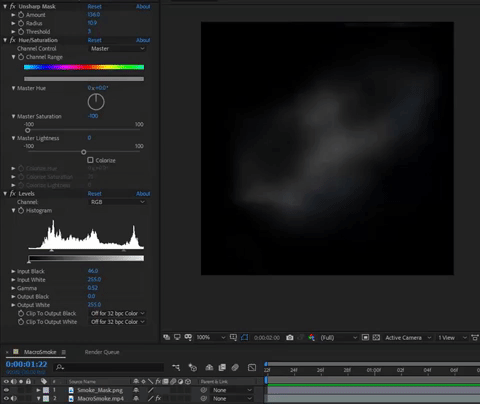Toggle Unsharp Mask effect fx switch
The image size is (480, 404).
pyautogui.click(x=13, y=6)
